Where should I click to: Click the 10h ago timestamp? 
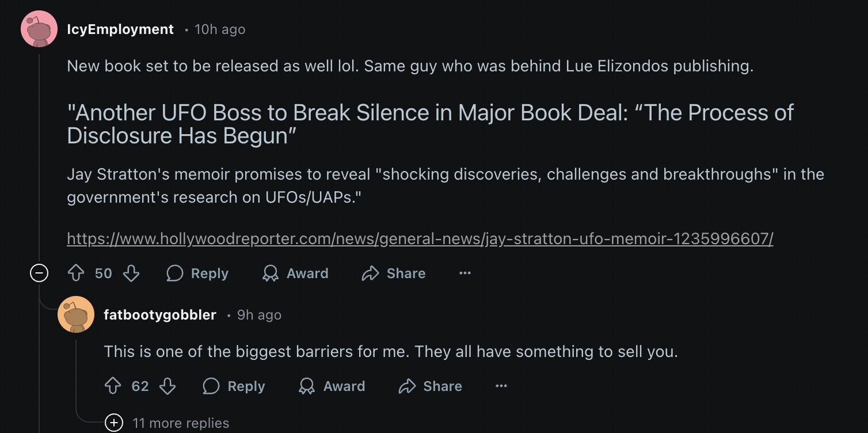click(220, 29)
